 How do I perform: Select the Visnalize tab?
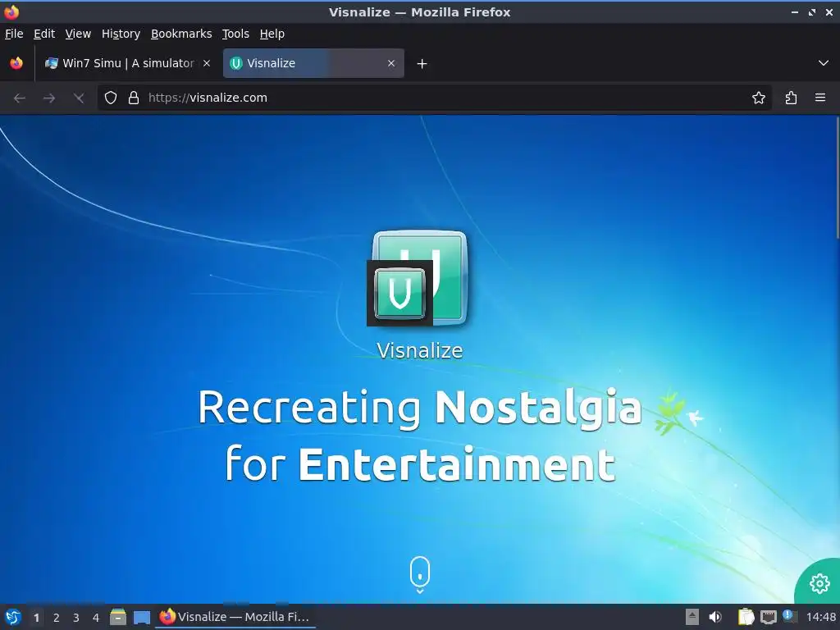(x=313, y=63)
